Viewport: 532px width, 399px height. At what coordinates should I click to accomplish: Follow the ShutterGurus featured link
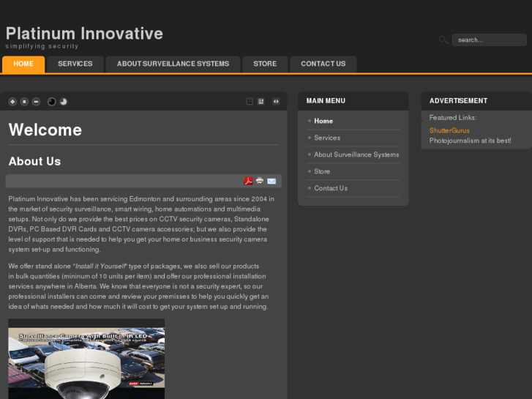pos(449,130)
